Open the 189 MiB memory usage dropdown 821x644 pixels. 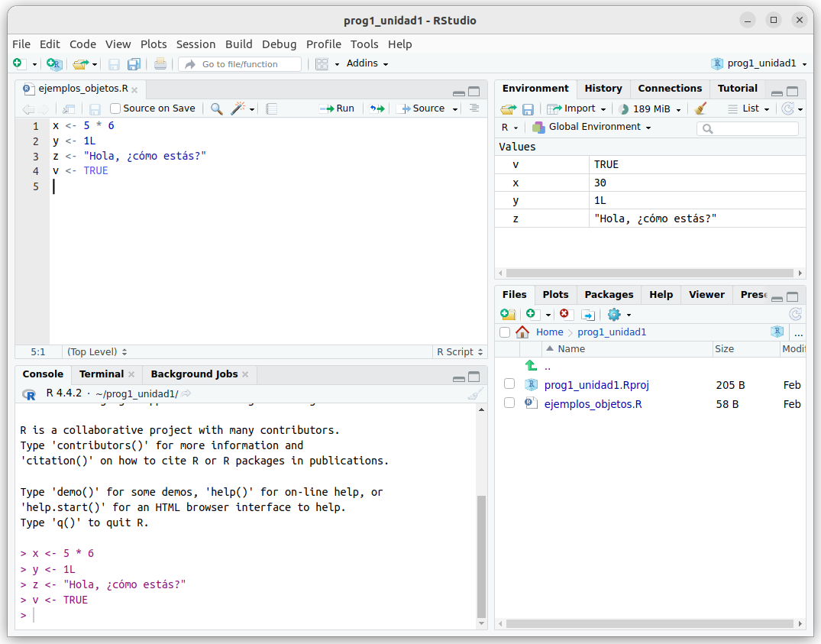pyautogui.click(x=649, y=109)
